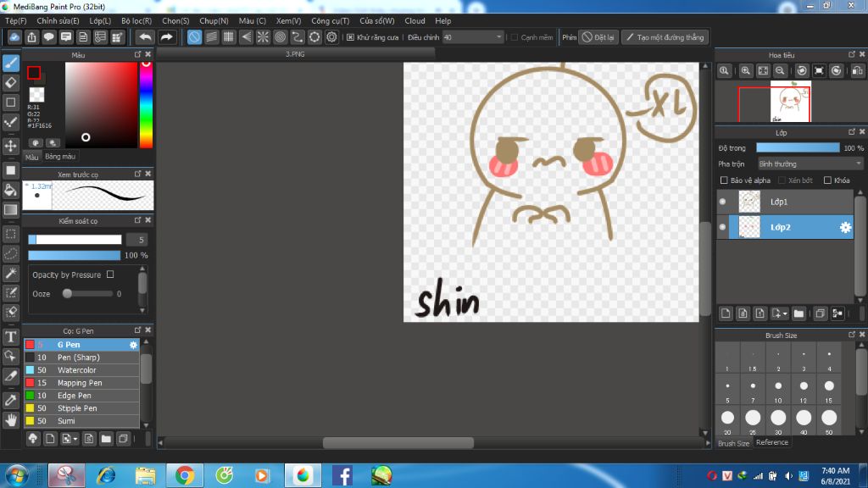
Task: Select the Magic Wand tool
Action: click(x=11, y=274)
